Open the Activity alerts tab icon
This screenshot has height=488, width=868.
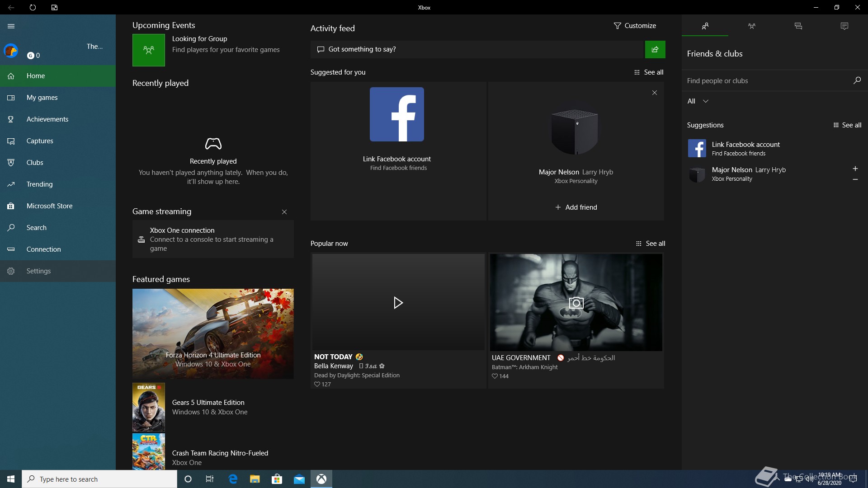[x=844, y=26]
